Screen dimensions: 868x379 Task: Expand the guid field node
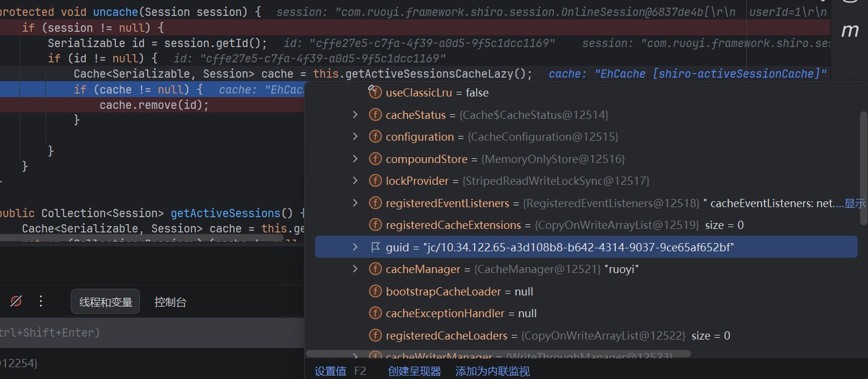(355, 247)
